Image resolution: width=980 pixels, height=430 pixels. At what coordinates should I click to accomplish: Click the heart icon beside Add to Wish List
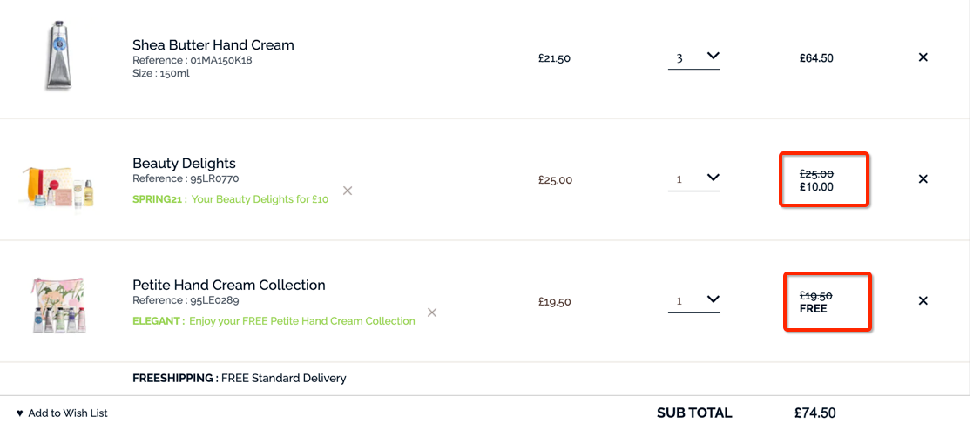pos(19,413)
